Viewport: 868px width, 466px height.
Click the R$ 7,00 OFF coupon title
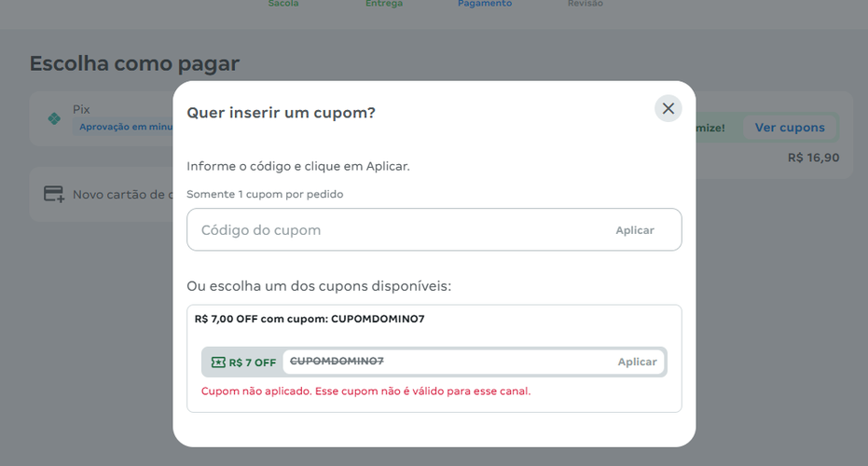(310, 319)
